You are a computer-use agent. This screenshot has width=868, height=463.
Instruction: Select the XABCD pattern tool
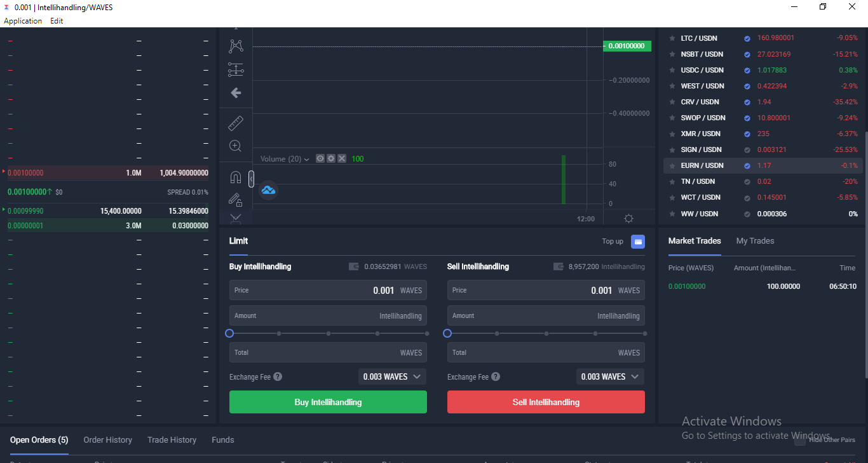(x=236, y=46)
